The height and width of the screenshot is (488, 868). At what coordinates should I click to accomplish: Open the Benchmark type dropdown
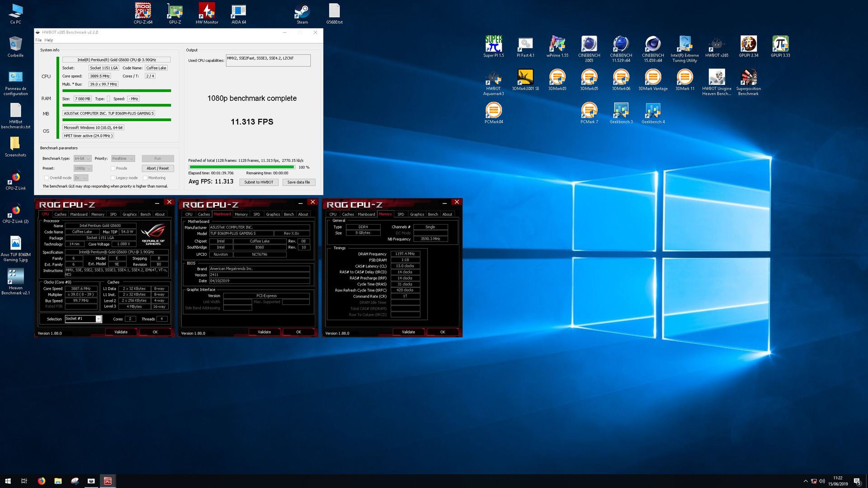(x=83, y=159)
